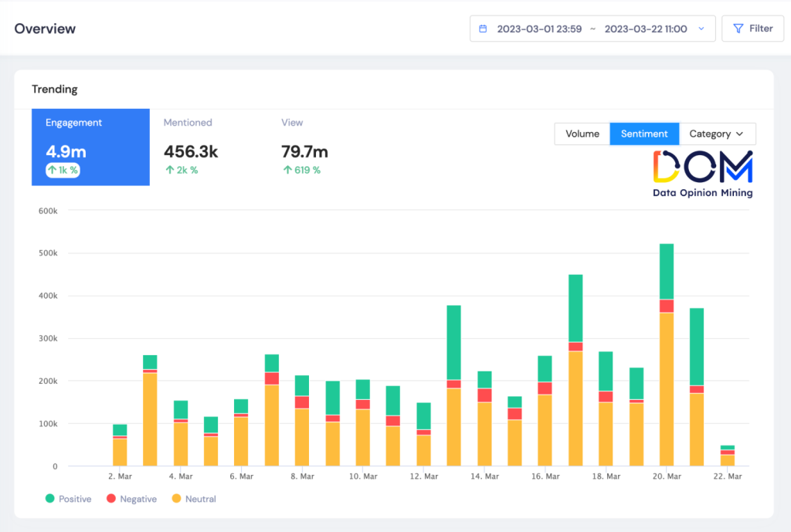Click the tallest bar at 20. Mar
The image size is (791, 532).
666,355
